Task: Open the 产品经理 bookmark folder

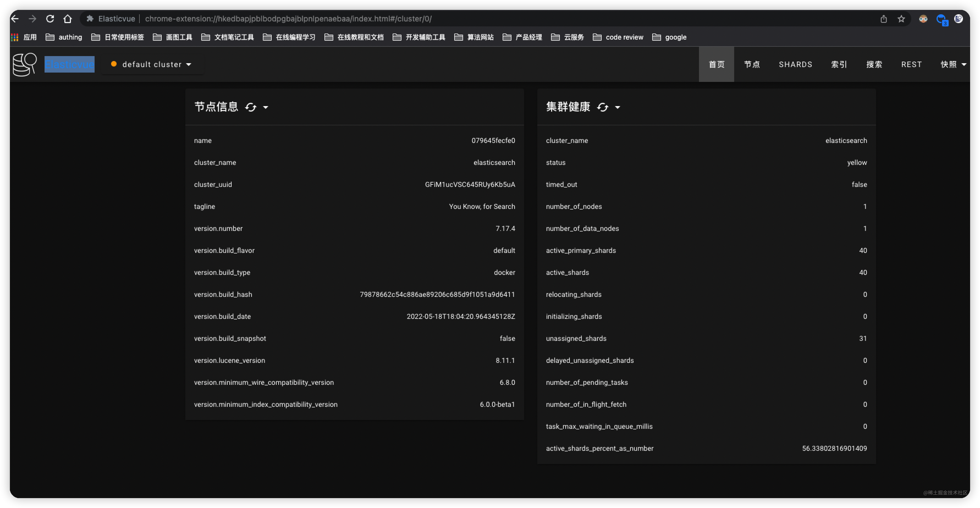Action: (522, 37)
